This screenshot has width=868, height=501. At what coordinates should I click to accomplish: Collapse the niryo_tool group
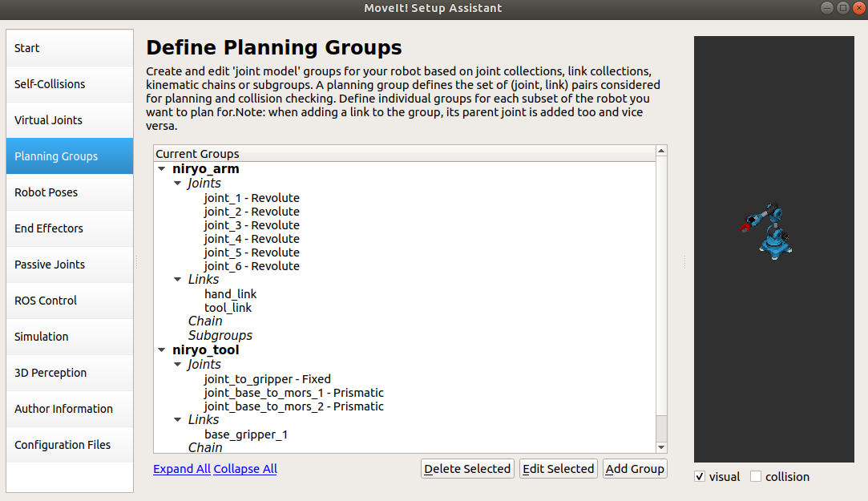coord(162,349)
